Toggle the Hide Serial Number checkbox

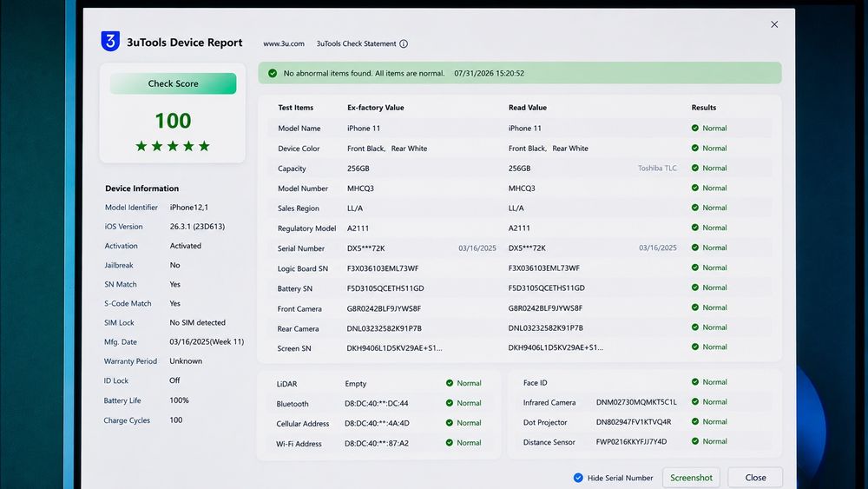click(578, 478)
